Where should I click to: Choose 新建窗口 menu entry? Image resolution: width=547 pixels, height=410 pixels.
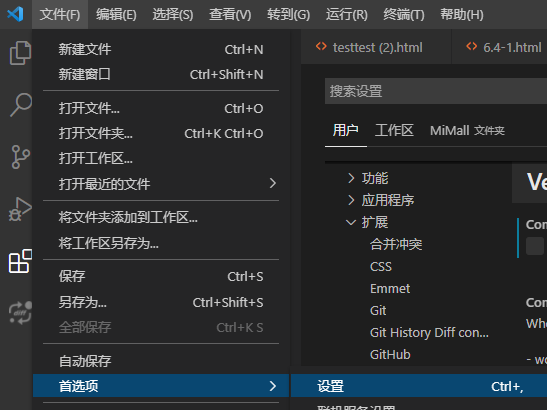pos(161,74)
